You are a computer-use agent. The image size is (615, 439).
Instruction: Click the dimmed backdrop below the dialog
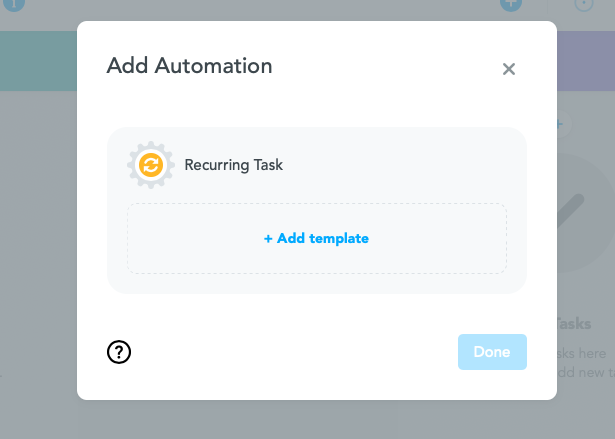317,420
